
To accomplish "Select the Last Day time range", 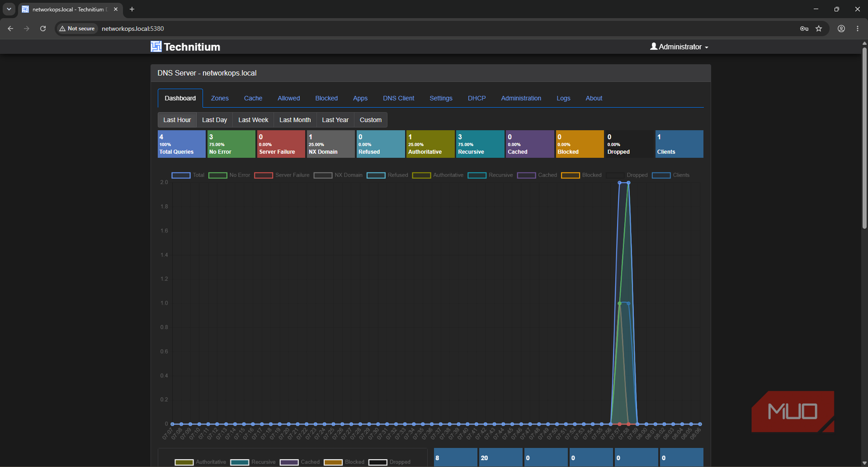I will [x=215, y=120].
